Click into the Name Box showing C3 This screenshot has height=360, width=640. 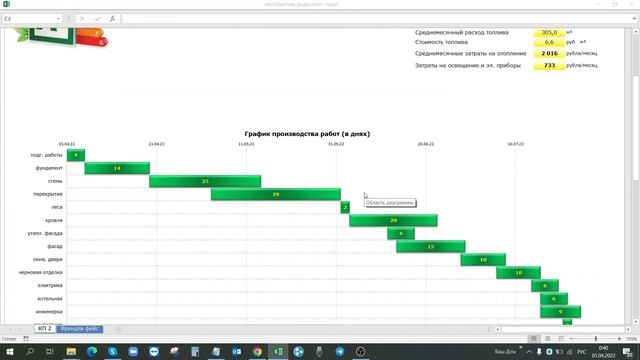click(x=29, y=19)
